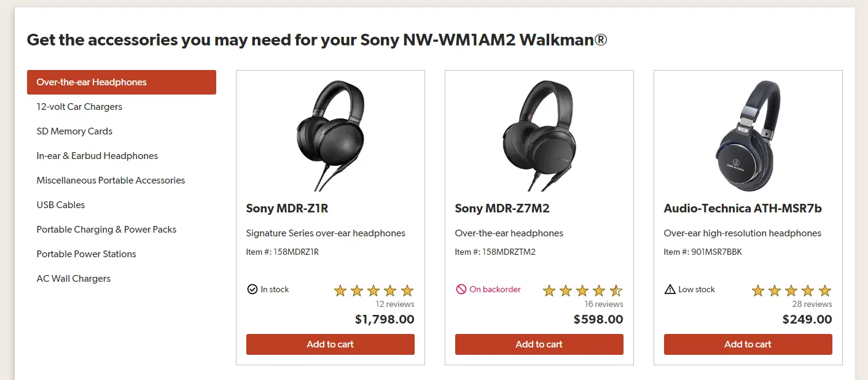Add Sony MDR-Z7M2 to cart
The width and height of the screenshot is (868, 380).
tap(539, 344)
